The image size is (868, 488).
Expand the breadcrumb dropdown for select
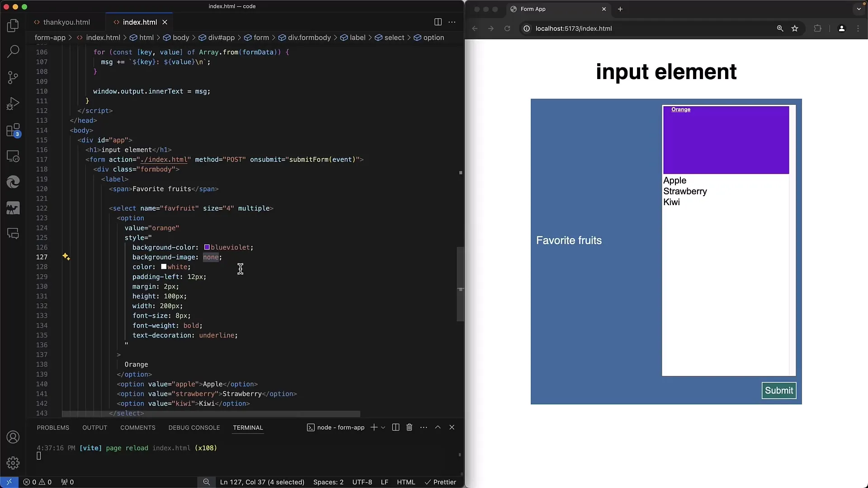(x=394, y=38)
